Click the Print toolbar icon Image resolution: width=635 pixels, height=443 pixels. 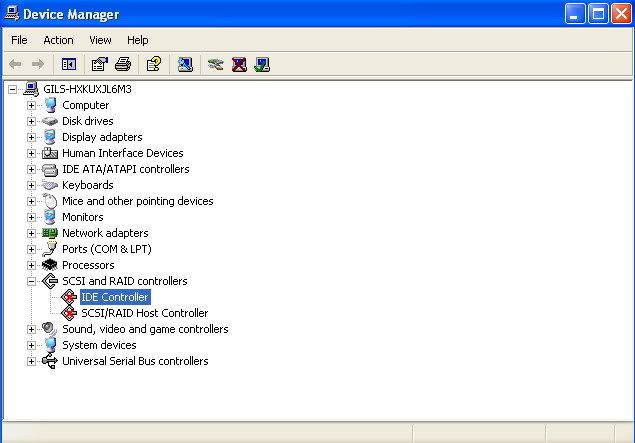click(x=122, y=64)
